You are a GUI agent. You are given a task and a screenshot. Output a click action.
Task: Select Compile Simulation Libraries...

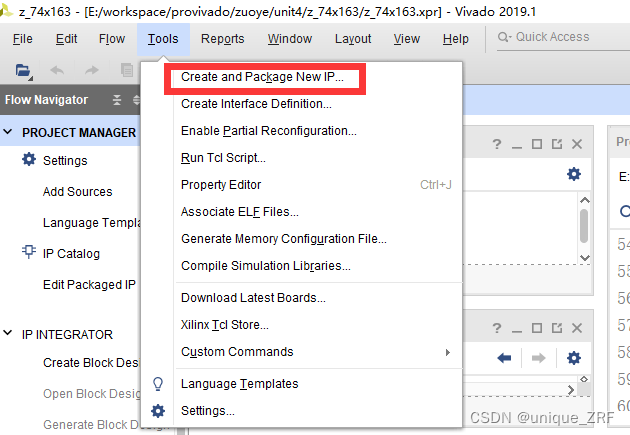click(x=266, y=266)
